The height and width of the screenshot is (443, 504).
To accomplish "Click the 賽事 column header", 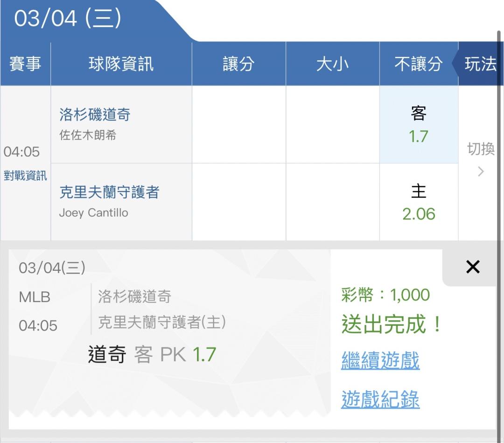I will click(x=25, y=64).
